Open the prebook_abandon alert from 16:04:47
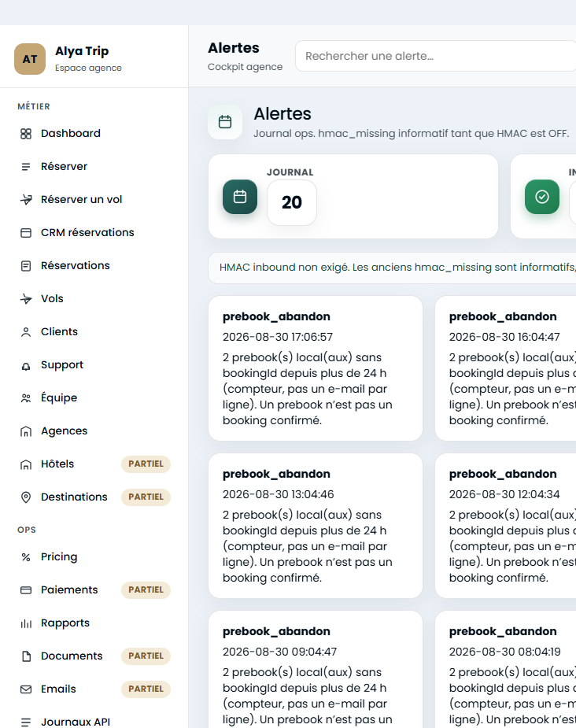576x728 pixels. [x=505, y=368]
